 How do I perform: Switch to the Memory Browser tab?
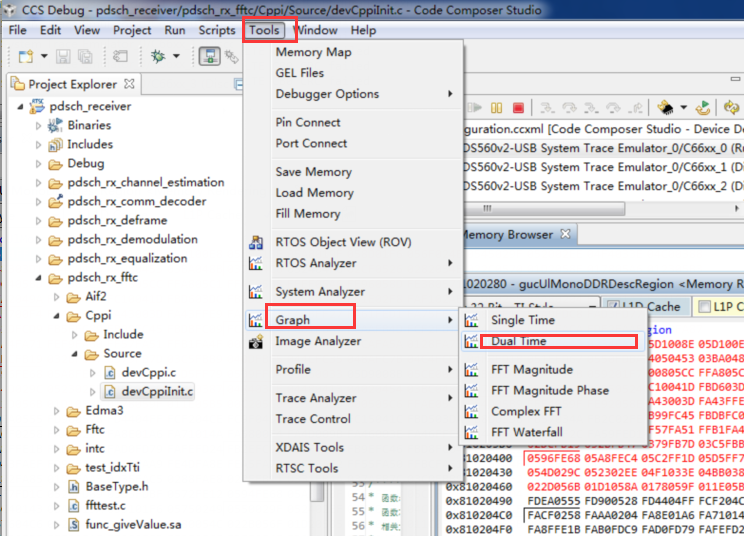(508, 234)
